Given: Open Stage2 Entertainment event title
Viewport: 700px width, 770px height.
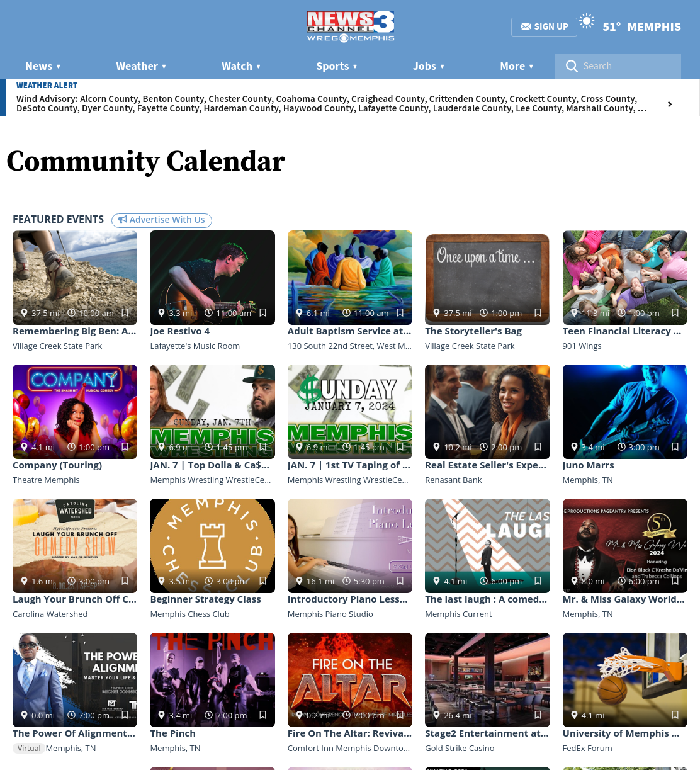Looking at the screenshot, I should click(487, 733).
